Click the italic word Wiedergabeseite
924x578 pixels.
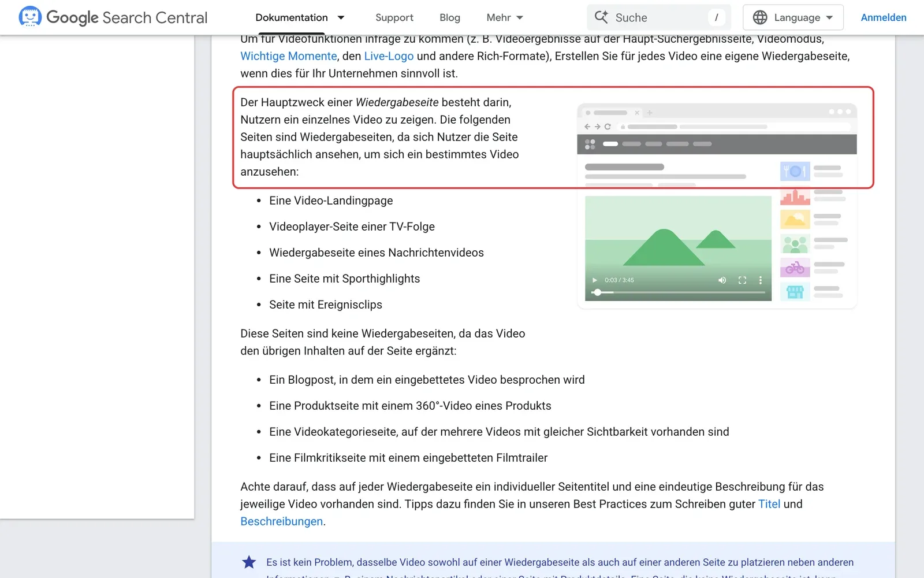pos(397,102)
